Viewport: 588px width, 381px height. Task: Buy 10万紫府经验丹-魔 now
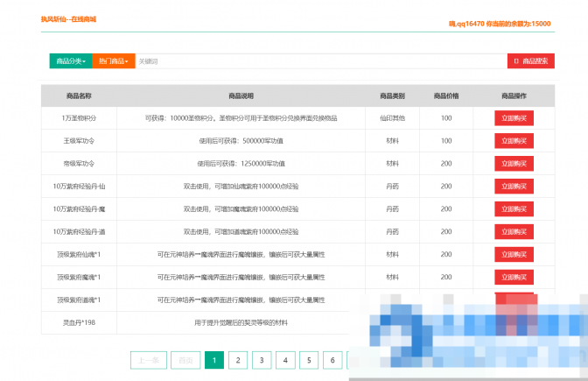514,208
